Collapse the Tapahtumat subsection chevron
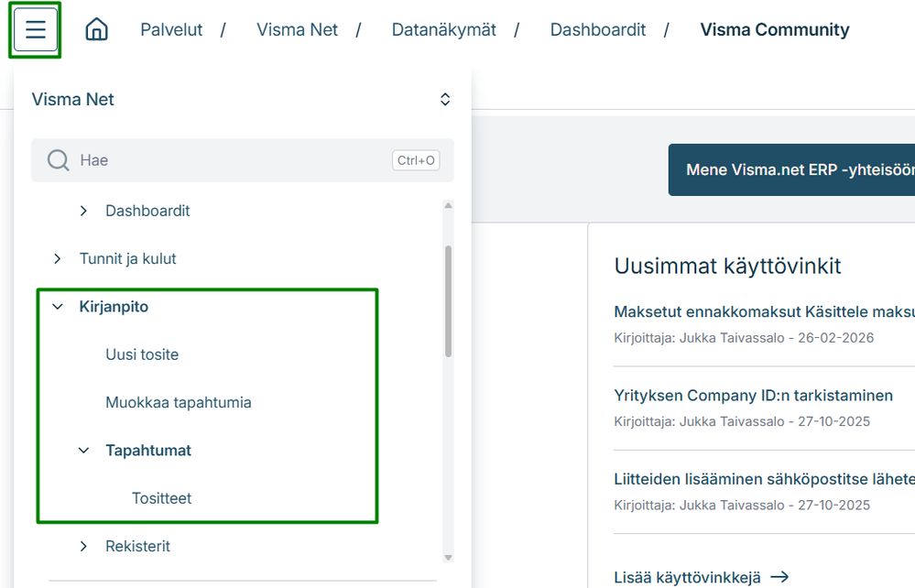Image resolution: width=915 pixels, height=588 pixels. pyautogui.click(x=83, y=451)
